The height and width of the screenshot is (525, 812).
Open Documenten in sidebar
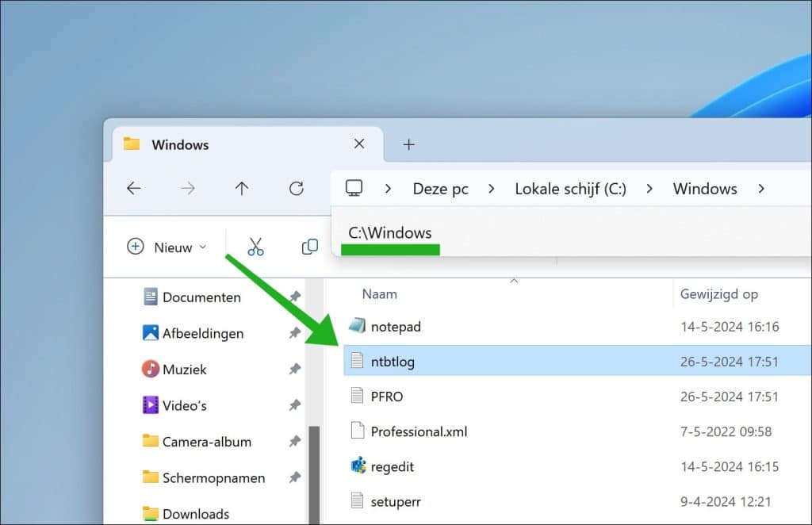click(201, 297)
